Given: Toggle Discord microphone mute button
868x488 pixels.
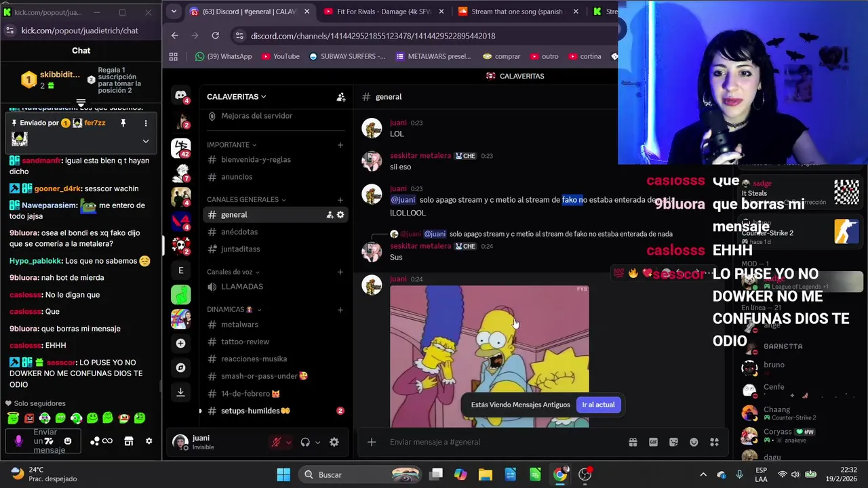Looking at the screenshot, I should [x=276, y=442].
